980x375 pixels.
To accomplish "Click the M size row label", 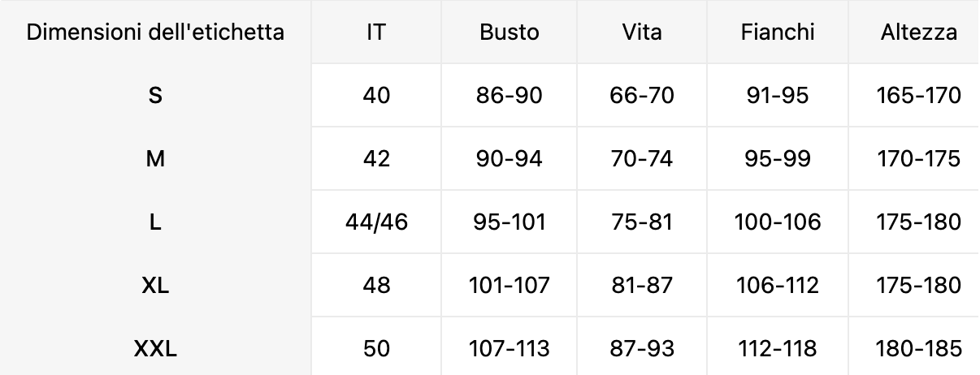I will (155, 159).
